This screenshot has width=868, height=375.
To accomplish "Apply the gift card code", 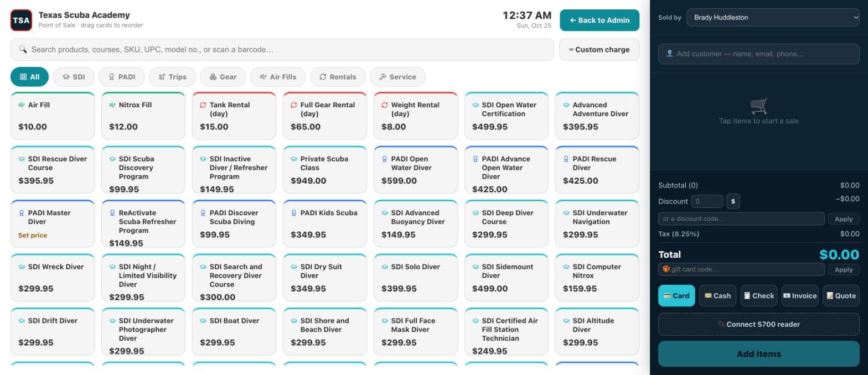I will 844,269.
